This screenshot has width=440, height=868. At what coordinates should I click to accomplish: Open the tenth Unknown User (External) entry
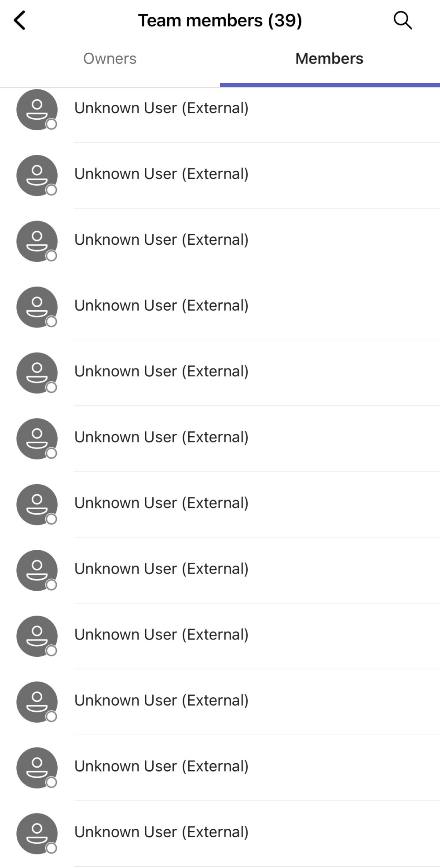[x=220, y=702]
